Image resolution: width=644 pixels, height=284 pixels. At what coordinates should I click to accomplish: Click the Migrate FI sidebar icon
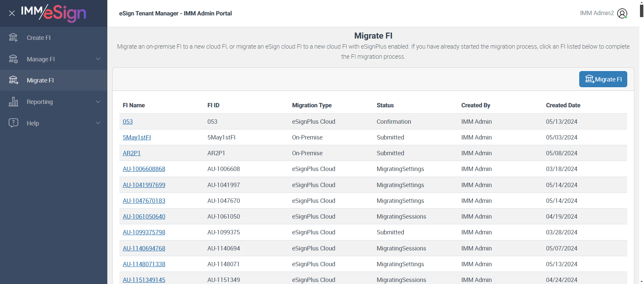tap(13, 80)
